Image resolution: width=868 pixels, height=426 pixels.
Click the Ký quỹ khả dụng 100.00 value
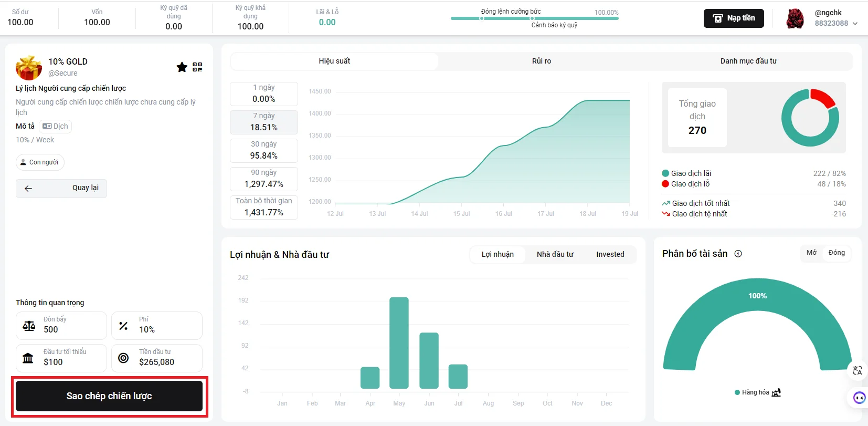click(x=251, y=26)
